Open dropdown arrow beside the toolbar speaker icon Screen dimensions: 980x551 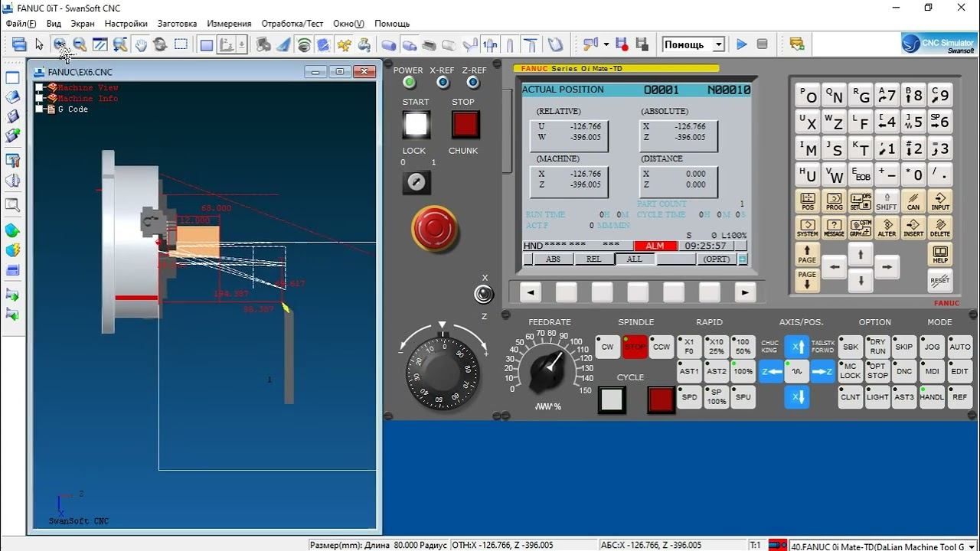click(x=606, y=44)
